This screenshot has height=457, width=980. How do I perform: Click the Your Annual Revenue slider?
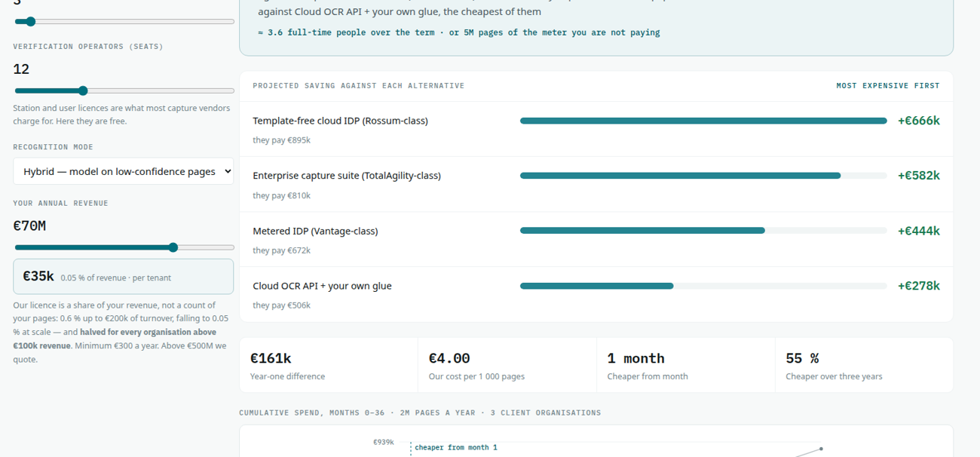click(124, 247)
